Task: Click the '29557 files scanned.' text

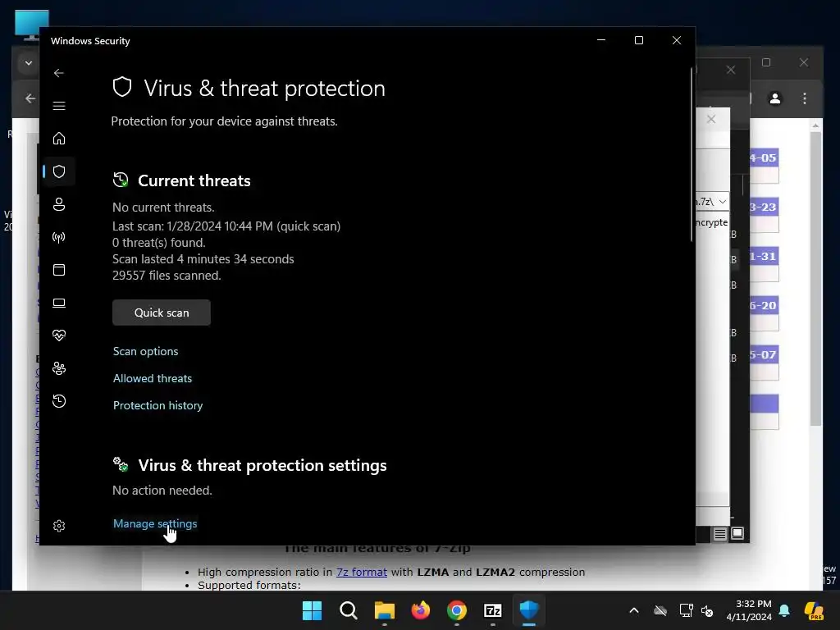Action: (x=167, y=276)
